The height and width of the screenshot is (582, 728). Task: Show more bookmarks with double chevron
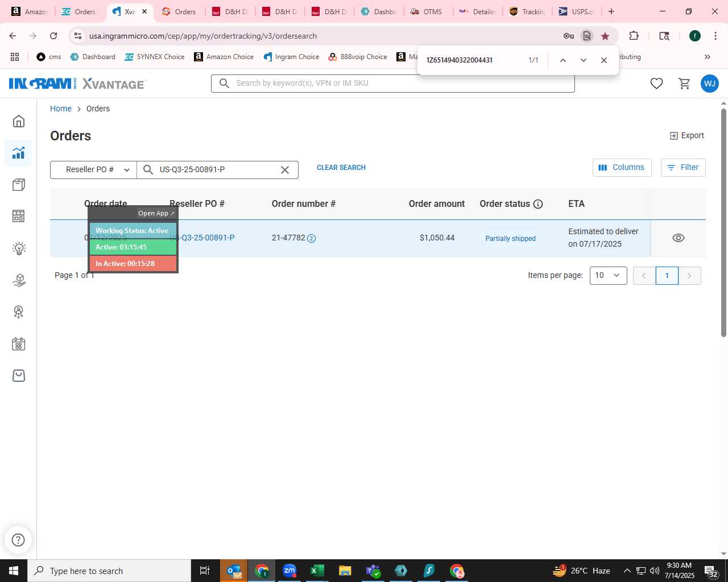(708, 57)
